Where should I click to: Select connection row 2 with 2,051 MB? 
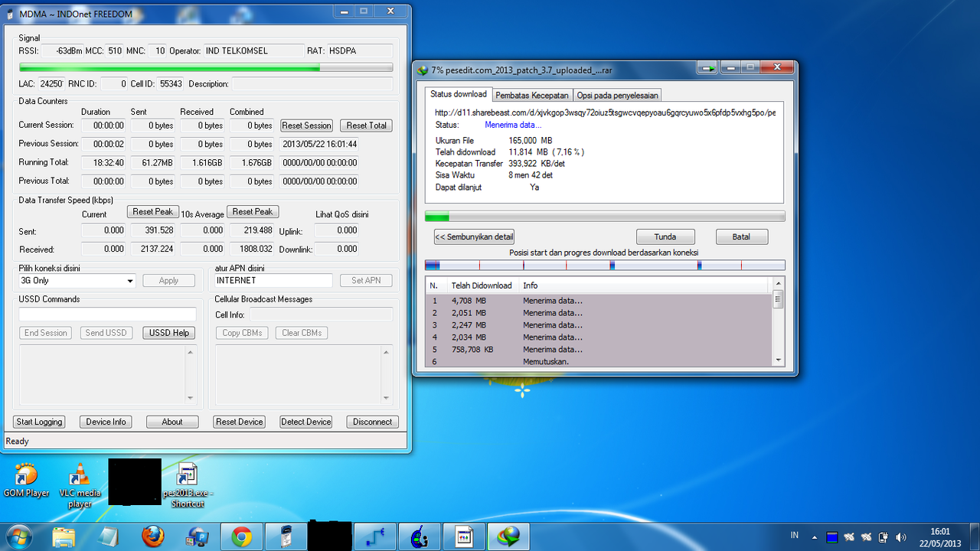(x=599, y=313)
